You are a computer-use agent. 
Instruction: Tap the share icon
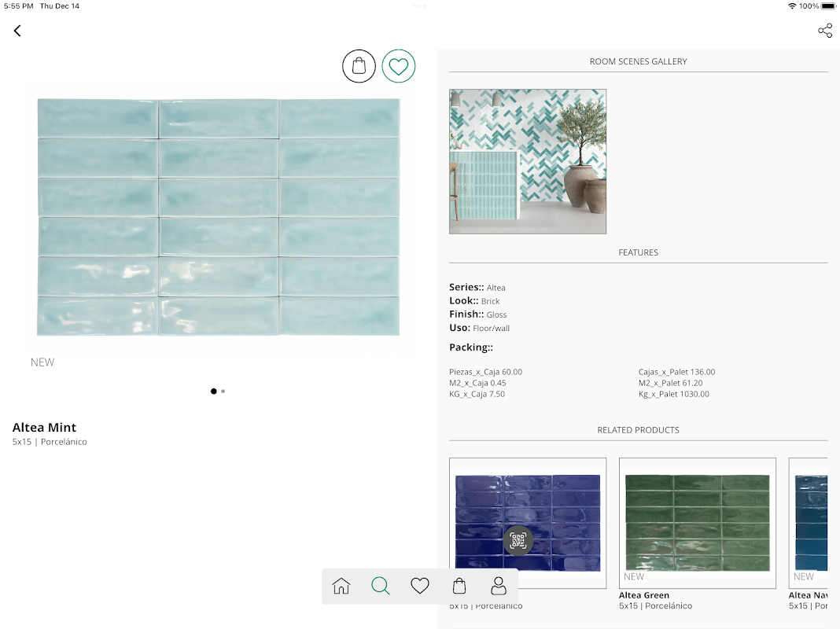pos(825,31)
